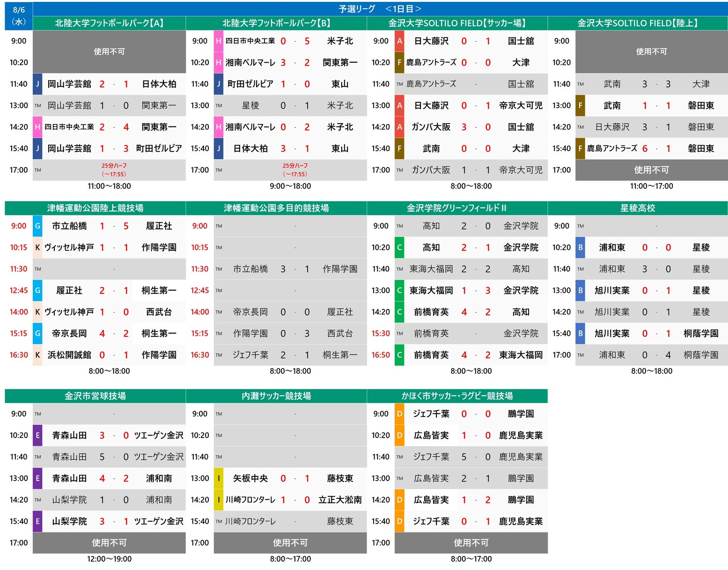Click 鹿児島実業 in the 15:40 ジェフ千葉 match
The height and width of the screenshot is (570, 728).
coord(521,521)
